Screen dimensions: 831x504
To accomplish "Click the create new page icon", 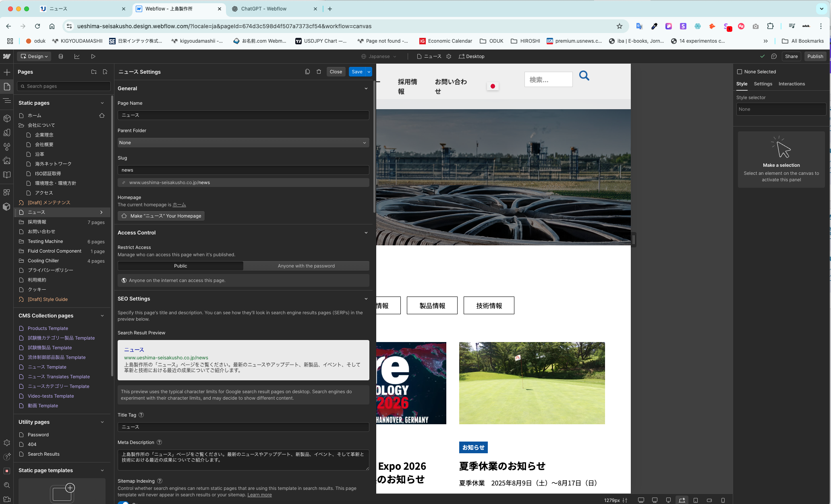I will (105, 72).
